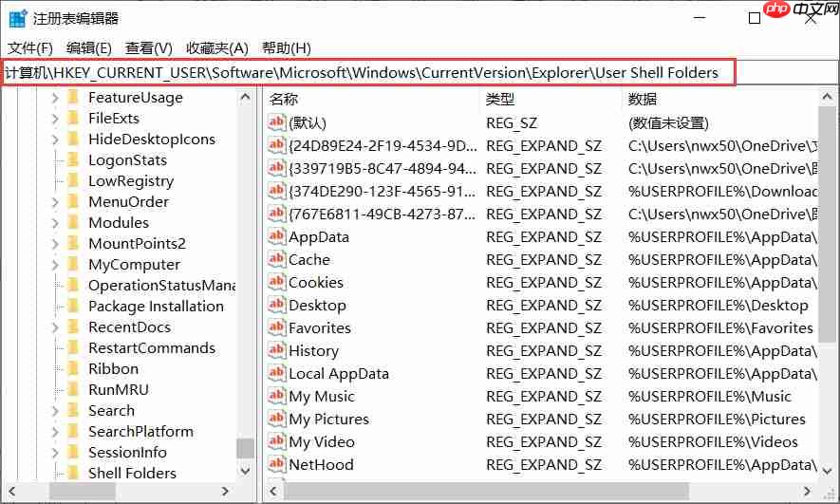Select the %USERPROFILE%\Desktop data cell

tap(718, 306)
